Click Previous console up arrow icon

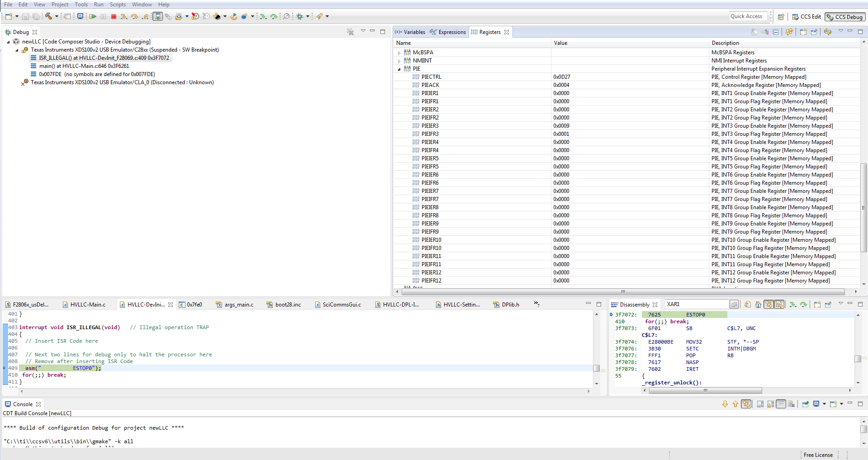click(735, 404)
